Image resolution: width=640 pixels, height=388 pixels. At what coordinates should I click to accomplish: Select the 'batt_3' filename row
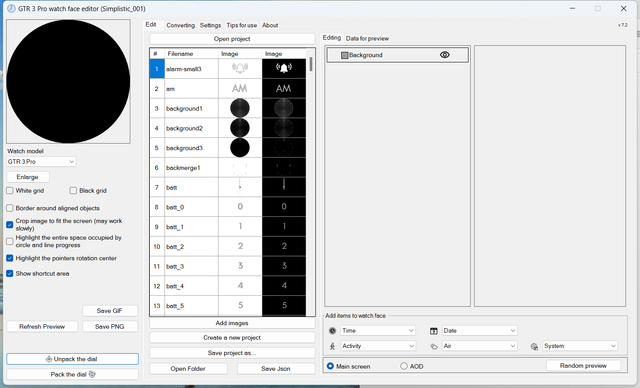(191, 266)
